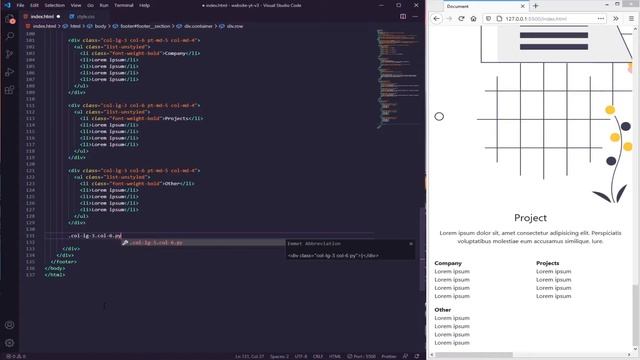The image size is (640, 360).
Task: Open the Manage gear in activity bar
Action: [9, 343]
